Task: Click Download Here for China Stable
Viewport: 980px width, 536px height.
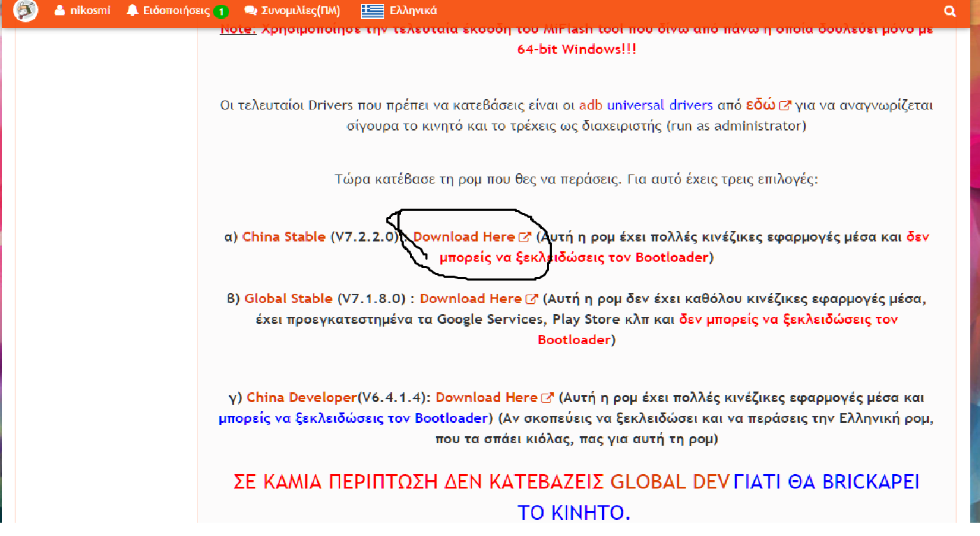Action: (x=472, y=237)
